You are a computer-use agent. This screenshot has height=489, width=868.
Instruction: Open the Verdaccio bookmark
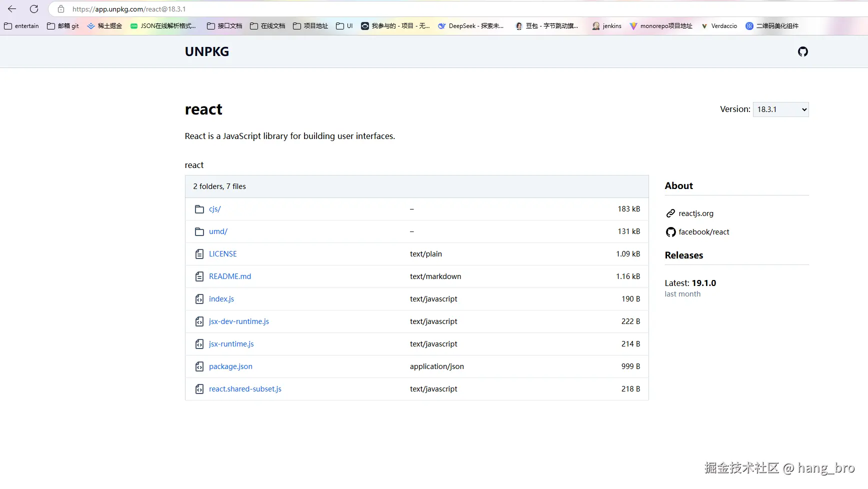(x=719, y=26)
